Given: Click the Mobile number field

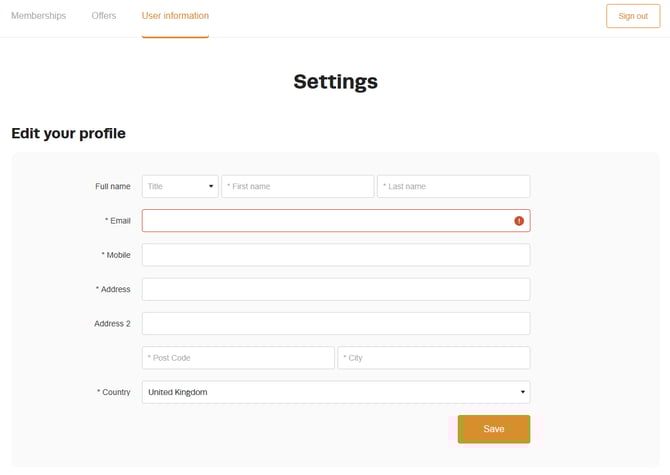Looking at the screenshot, I should (x=336, y=255).
